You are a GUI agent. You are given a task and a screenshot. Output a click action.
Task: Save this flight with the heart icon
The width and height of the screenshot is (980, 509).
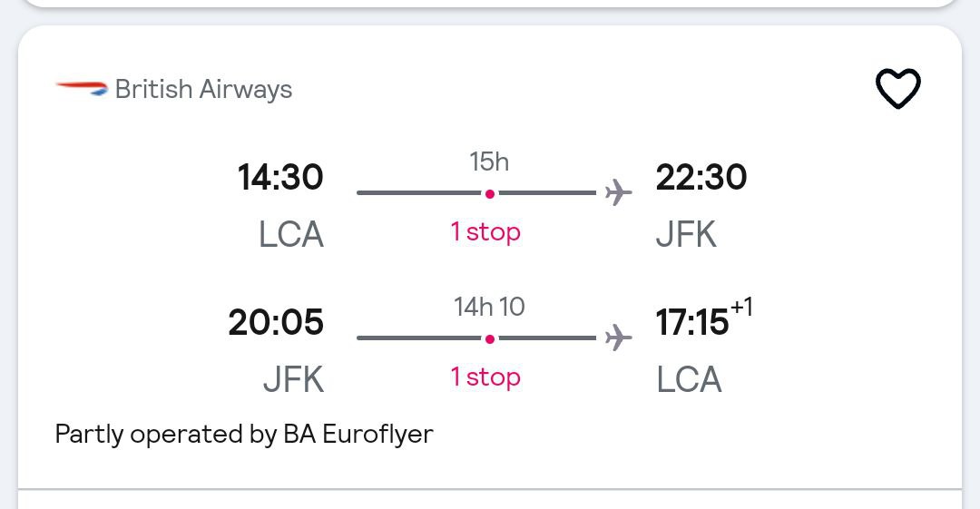(898, 88)
